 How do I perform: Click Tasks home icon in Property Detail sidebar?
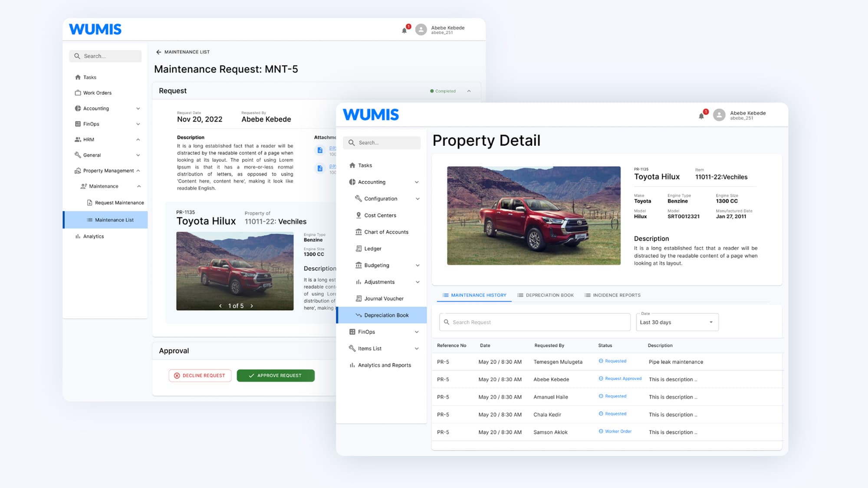tap(352, 165)
